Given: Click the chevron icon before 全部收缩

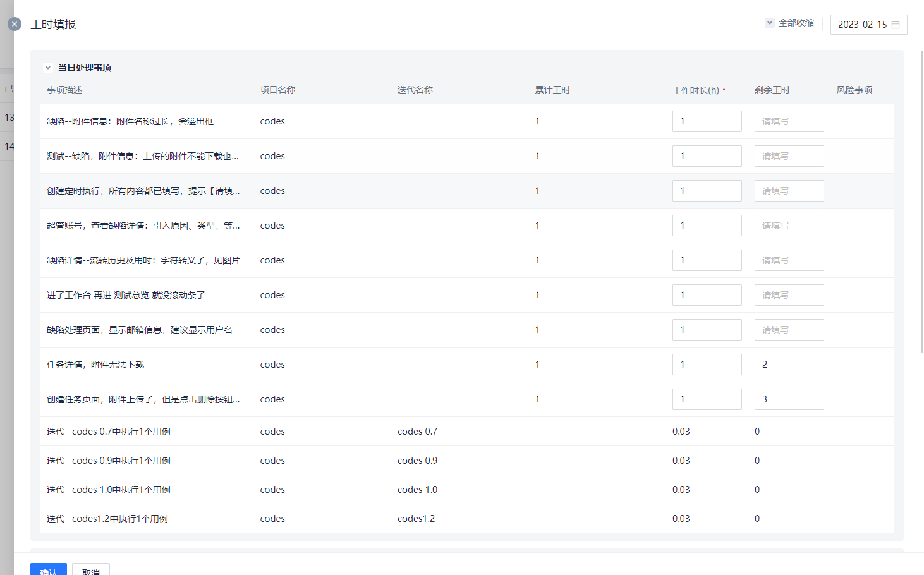Looking at the screenshot, I should coord(769,21).
